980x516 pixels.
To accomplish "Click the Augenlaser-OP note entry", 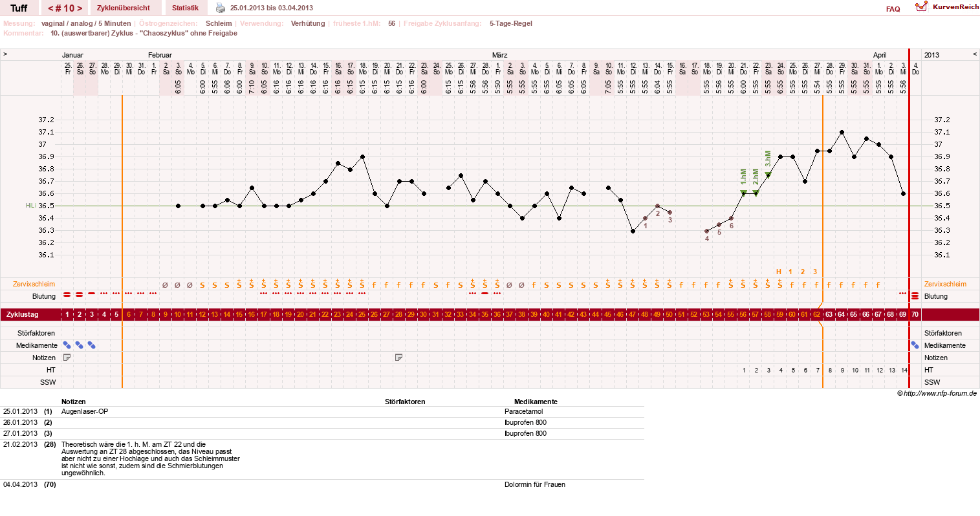I will pos(85,411).
